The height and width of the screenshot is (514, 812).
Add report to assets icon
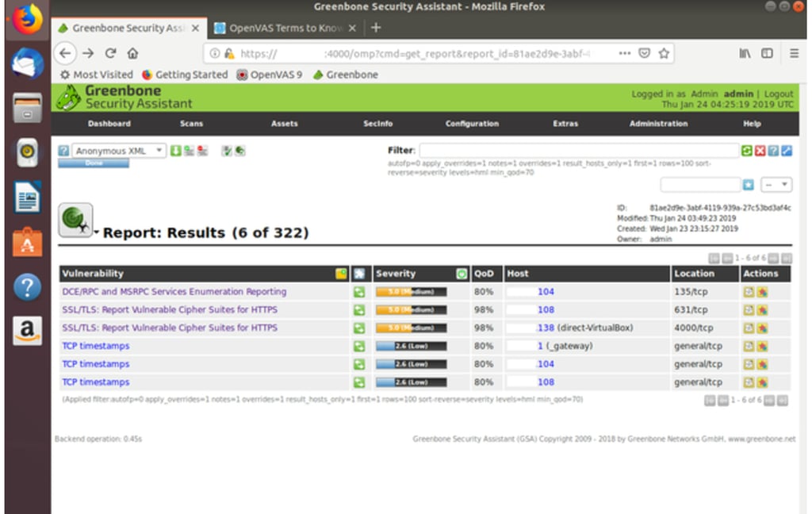(189, 151)
